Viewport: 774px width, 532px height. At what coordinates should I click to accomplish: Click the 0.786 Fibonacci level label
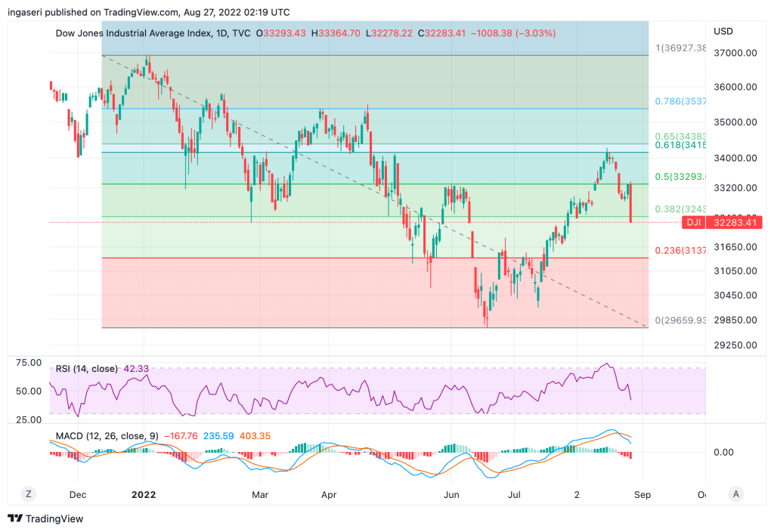pyautogui.click(x=681, y=101)
